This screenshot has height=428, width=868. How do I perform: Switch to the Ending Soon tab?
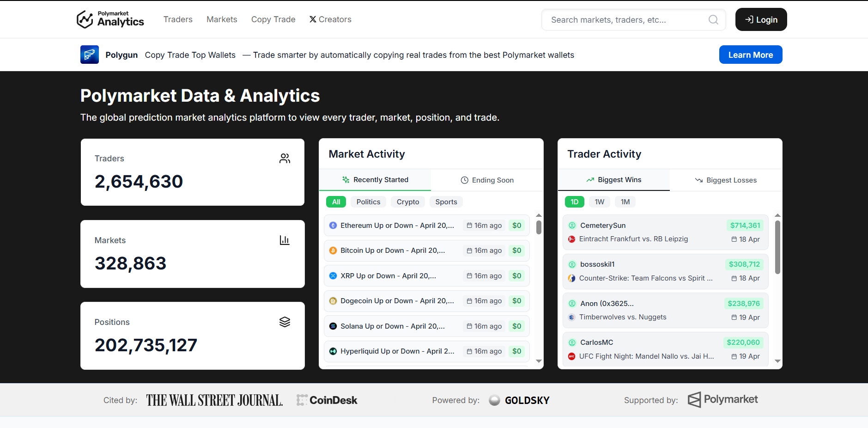487,180
